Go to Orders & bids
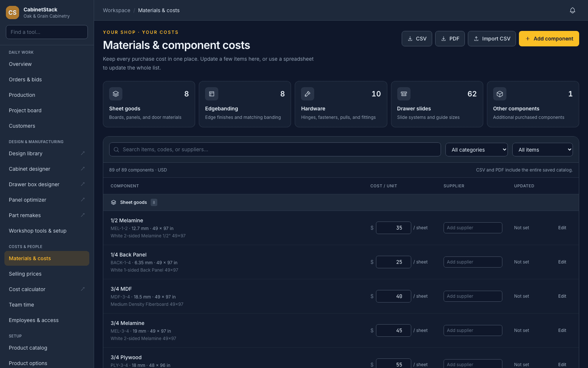Viewport: 588px width, 368px height. (47, 79)
